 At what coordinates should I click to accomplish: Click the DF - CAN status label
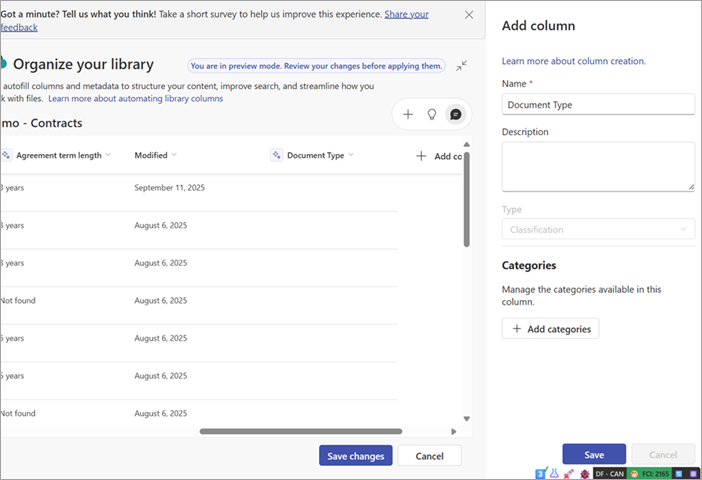(609, 474)
